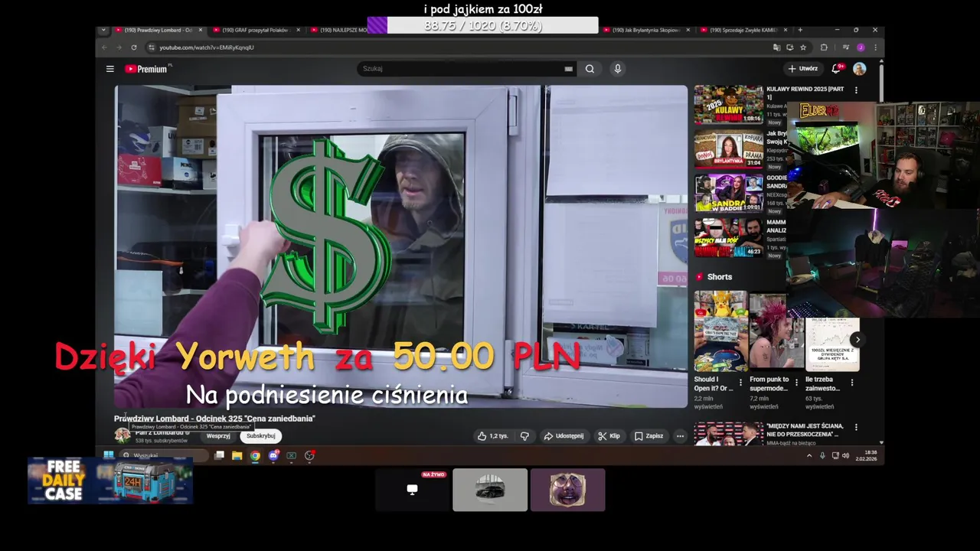Image resolution: width=980 pixels, height=551 pixels.
Task: Open the notifications bell
Action: point(837,68)
